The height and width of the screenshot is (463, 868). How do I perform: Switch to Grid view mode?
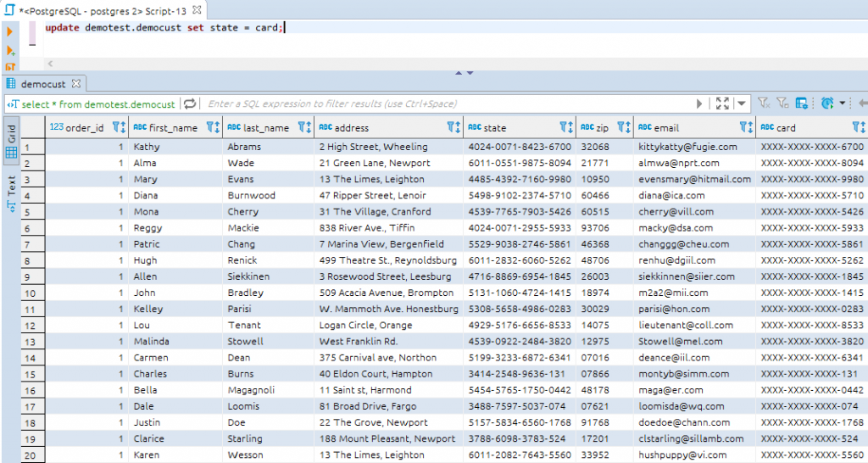(11, 141)
